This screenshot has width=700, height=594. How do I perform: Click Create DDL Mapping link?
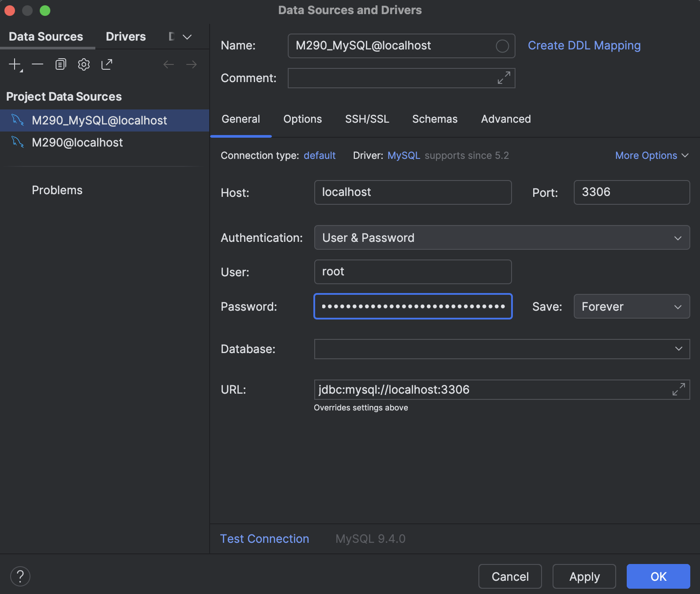point(584,45)
